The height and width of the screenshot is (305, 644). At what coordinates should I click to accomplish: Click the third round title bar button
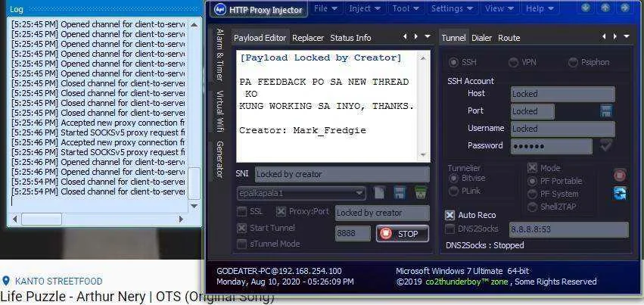tap(624, 8)
